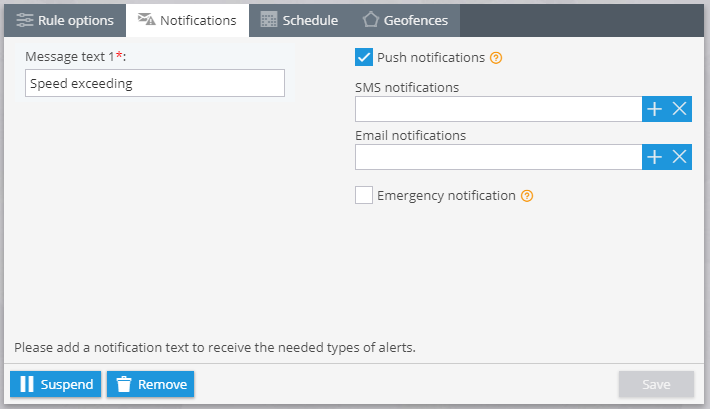The width and height of the screenshot is (710, 409).
Task: Open the Schedule tab
Action: 298,19
